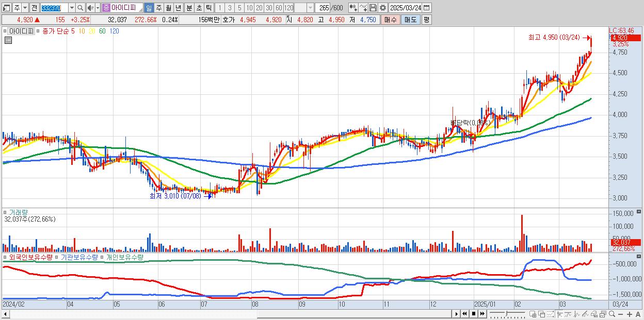Image resolution: width=644 pixels, height=320 pixels.
Task: Open the speaker options dropdown arrow
Action: pos(98,8)
